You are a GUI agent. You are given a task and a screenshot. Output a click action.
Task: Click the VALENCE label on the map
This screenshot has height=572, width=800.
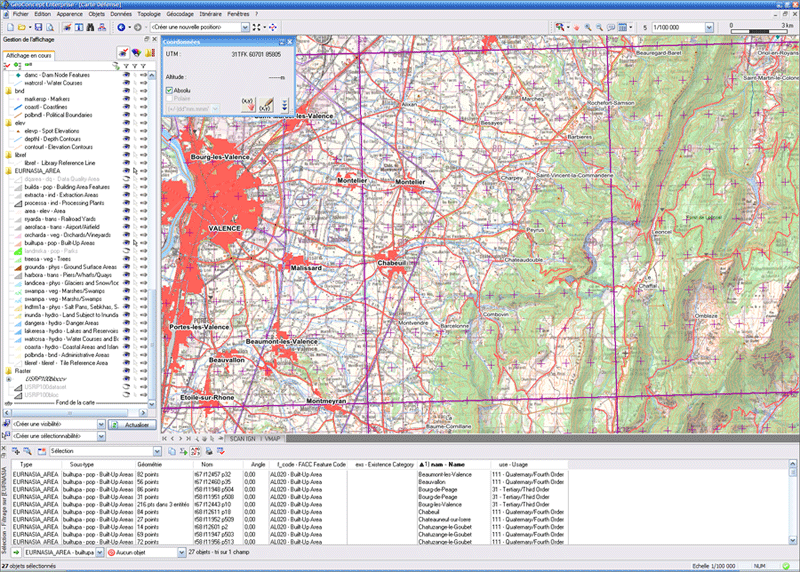click(224, 228)
